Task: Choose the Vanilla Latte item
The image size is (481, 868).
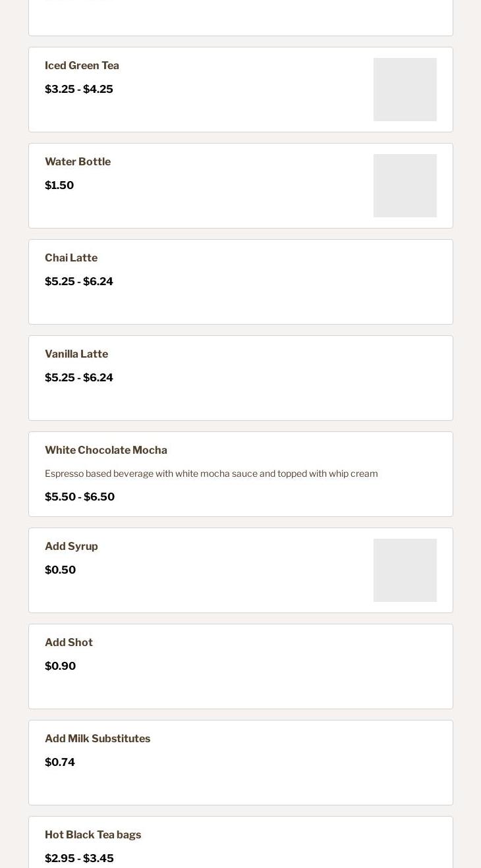Action: pos(76,354)
